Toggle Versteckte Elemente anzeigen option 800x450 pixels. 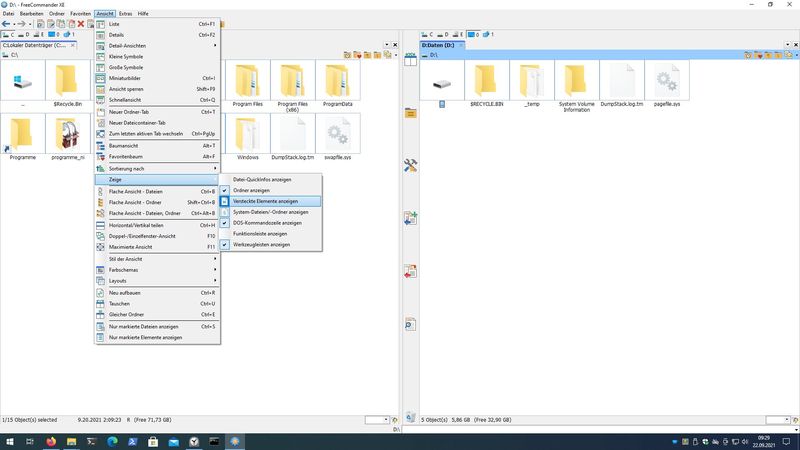[271, 201]
